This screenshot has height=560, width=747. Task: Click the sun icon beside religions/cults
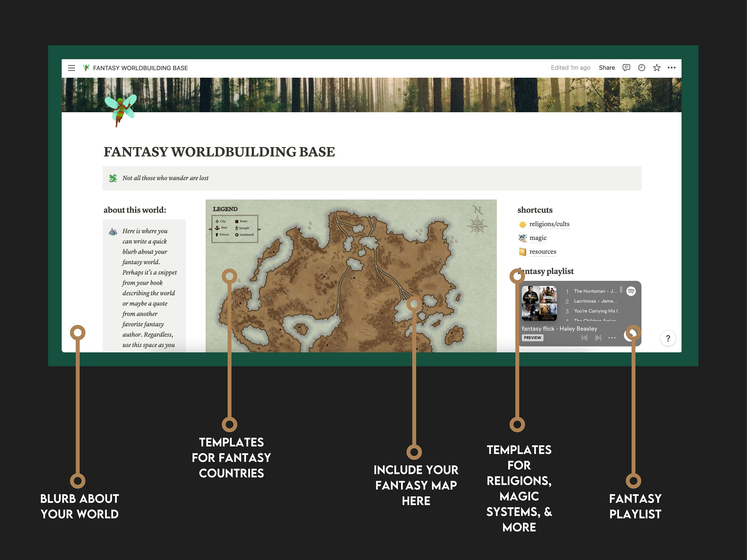pyautogui.click(x=522, y=224)
